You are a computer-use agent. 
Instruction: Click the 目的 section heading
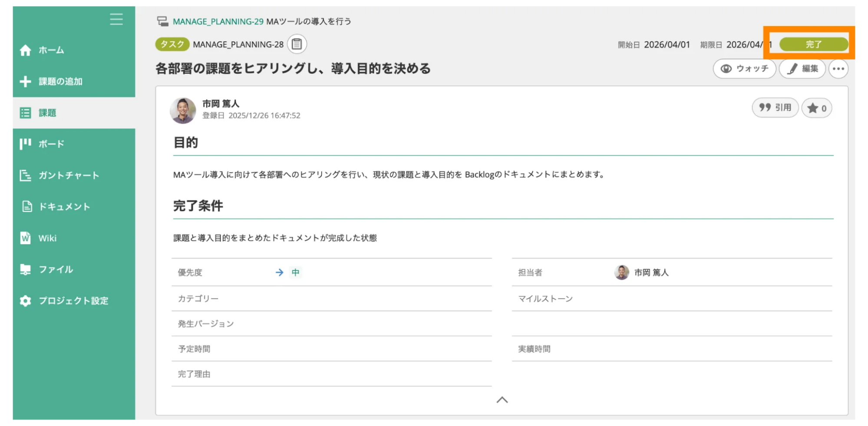185,142
